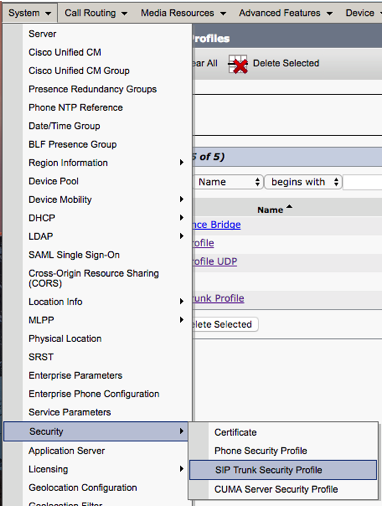Expand Region Information submenu arrow
The width and height of the screenshot is (386, 507).
click(181, 163)
